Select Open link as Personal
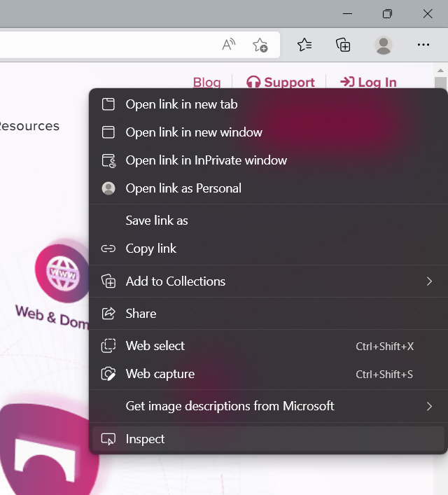The image size is (448, 495). 268,188
